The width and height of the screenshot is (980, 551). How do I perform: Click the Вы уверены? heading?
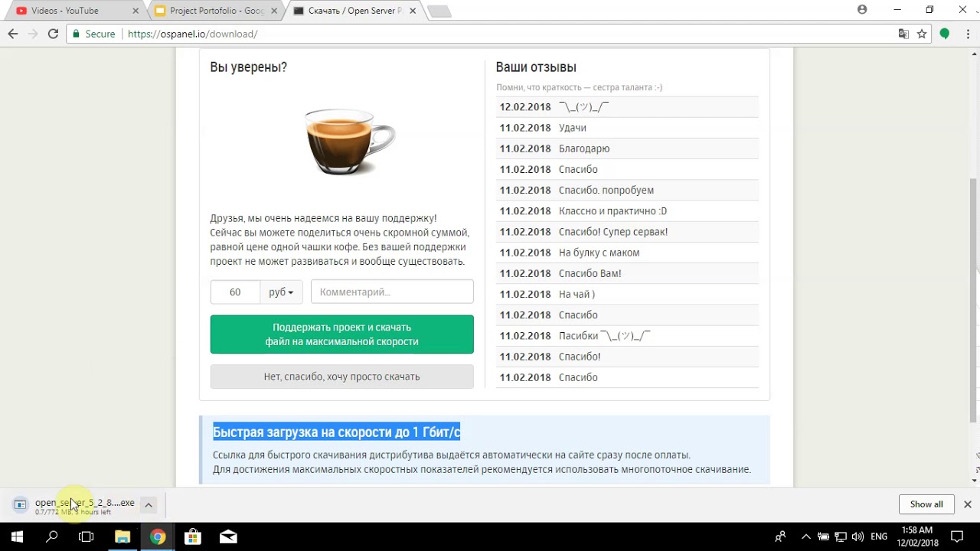(x=249, y=67)
